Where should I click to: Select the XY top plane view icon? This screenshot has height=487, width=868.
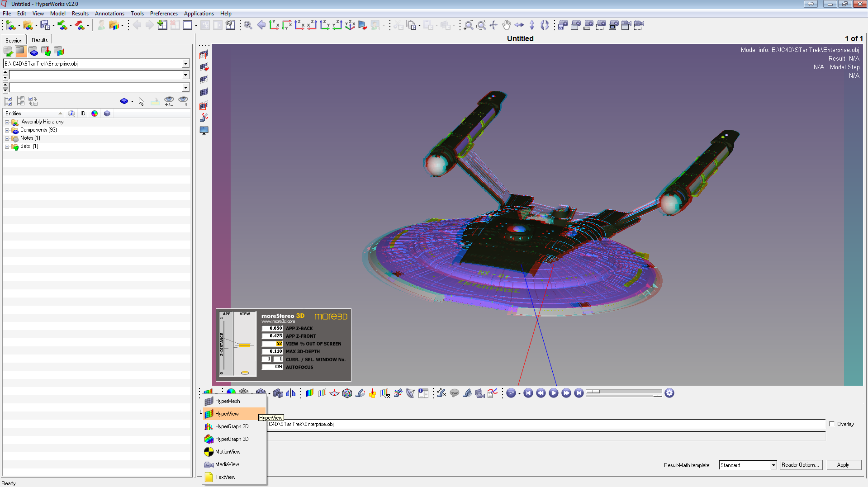(274, 25)
